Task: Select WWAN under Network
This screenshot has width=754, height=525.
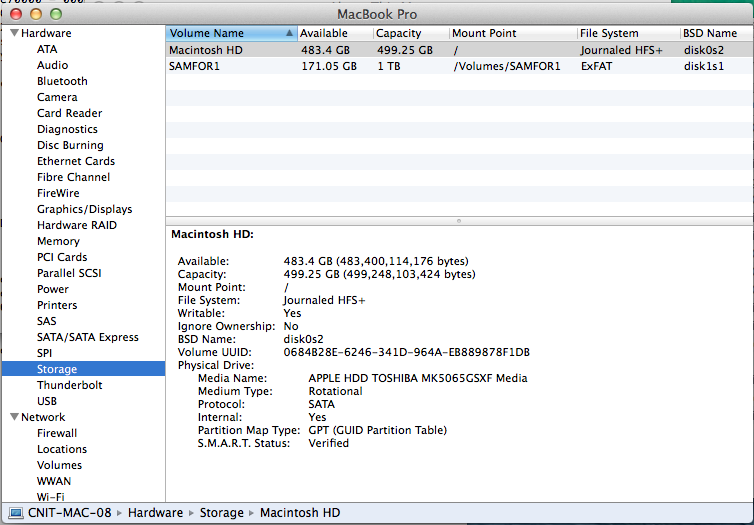Action: pyautogui.click(x=54, y=481)
